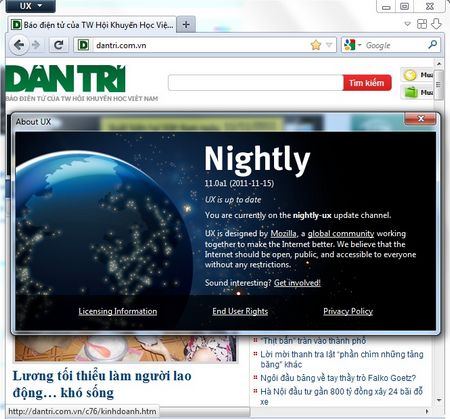Open the Privacy Policy link
This screenshot has height=419, width=450.
[x=348, y=311]
